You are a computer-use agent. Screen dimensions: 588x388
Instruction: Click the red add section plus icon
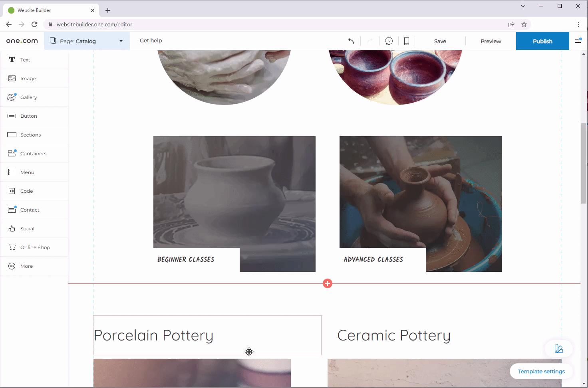328,283
